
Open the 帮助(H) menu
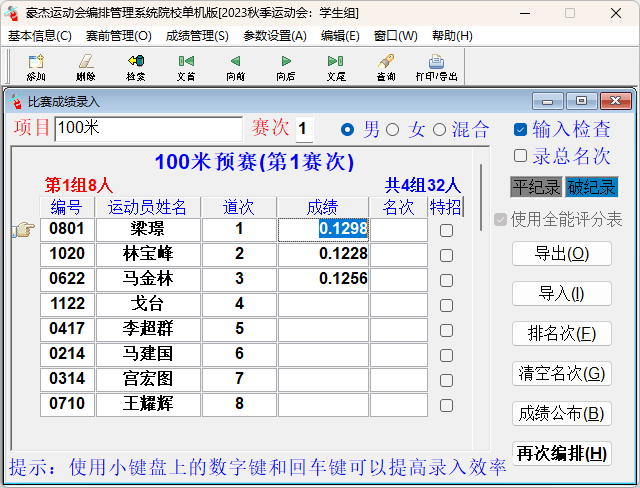coord(452,36)
